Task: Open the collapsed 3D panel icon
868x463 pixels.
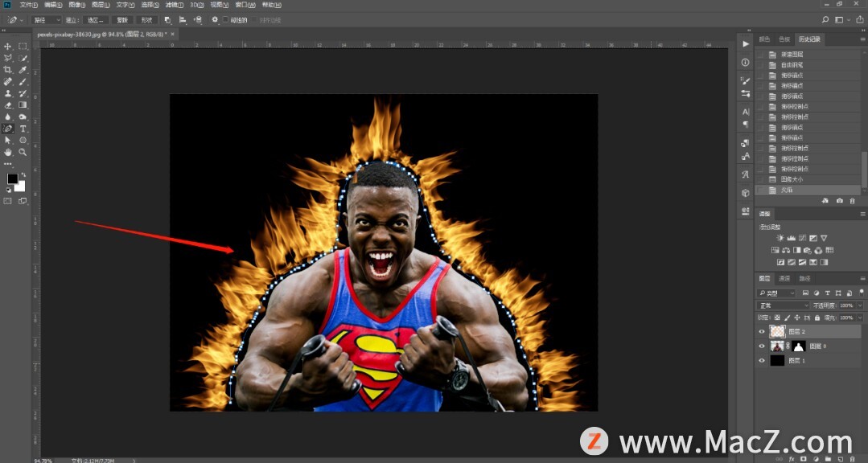Action: pyautogui.click(x=746, y=193)
